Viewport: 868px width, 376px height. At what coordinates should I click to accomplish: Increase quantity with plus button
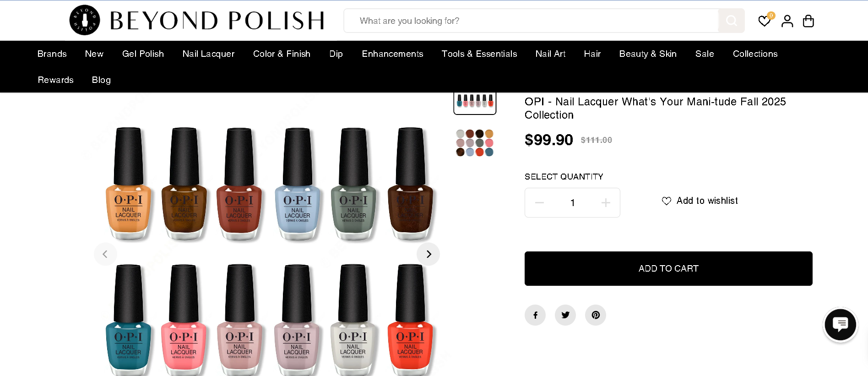[606, 202]
